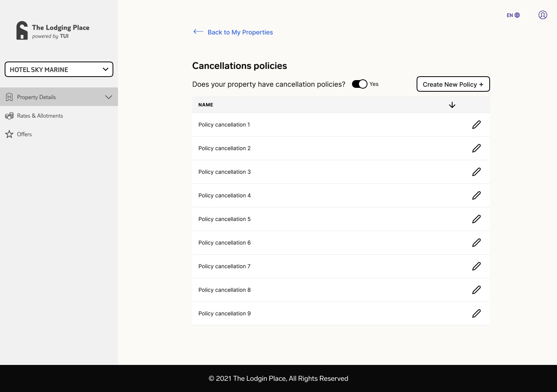Image resolution: width=557 pixels, height=392 pixels.
Task: Open editor for Policy cancellation 5
Action: tap(476, 219)
